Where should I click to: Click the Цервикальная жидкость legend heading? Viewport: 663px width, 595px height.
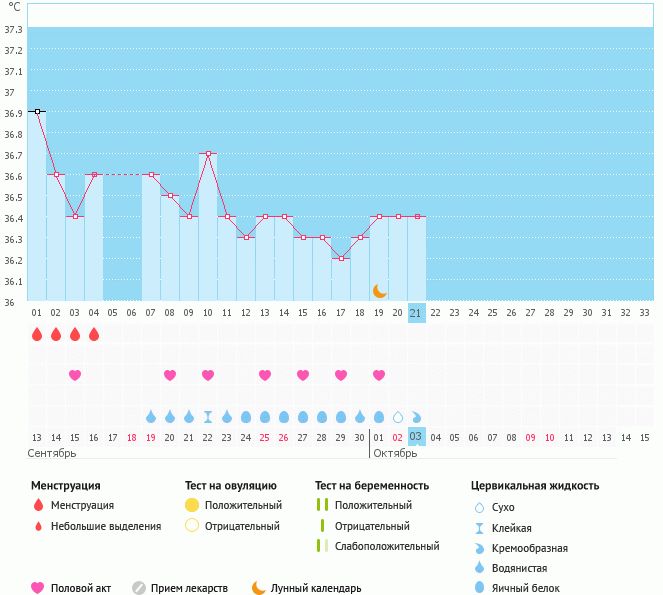pos(535,485)
